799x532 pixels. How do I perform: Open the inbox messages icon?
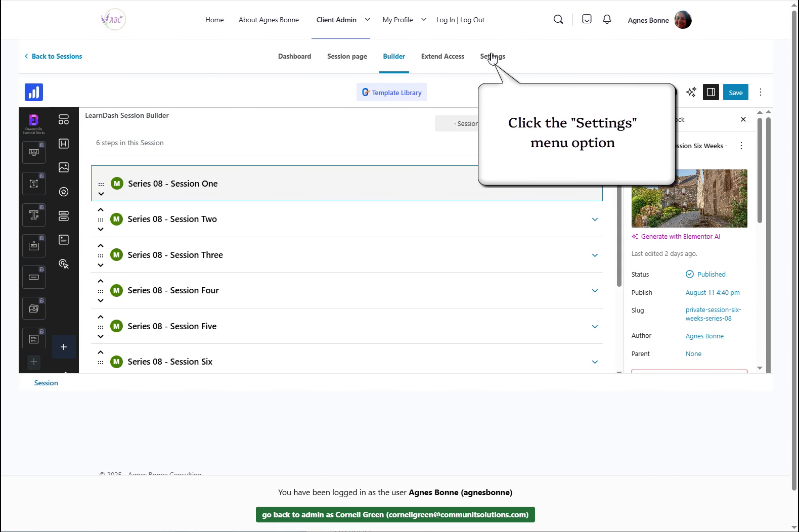587,20
